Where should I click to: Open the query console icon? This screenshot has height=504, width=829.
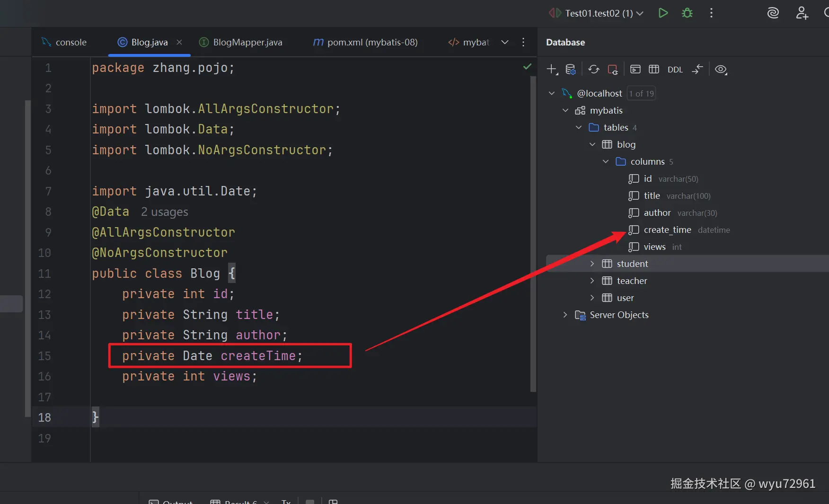click(635, 70)
